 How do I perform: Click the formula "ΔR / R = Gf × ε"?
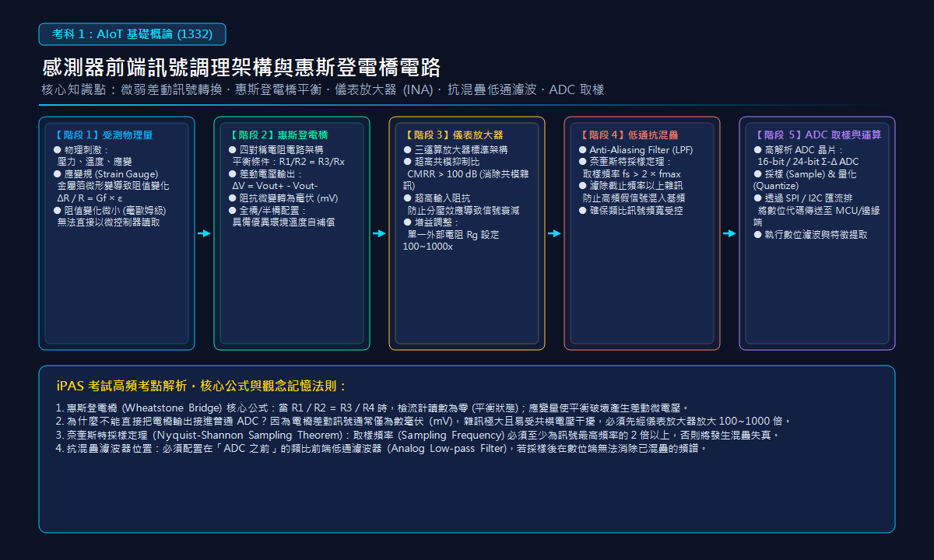90,198
